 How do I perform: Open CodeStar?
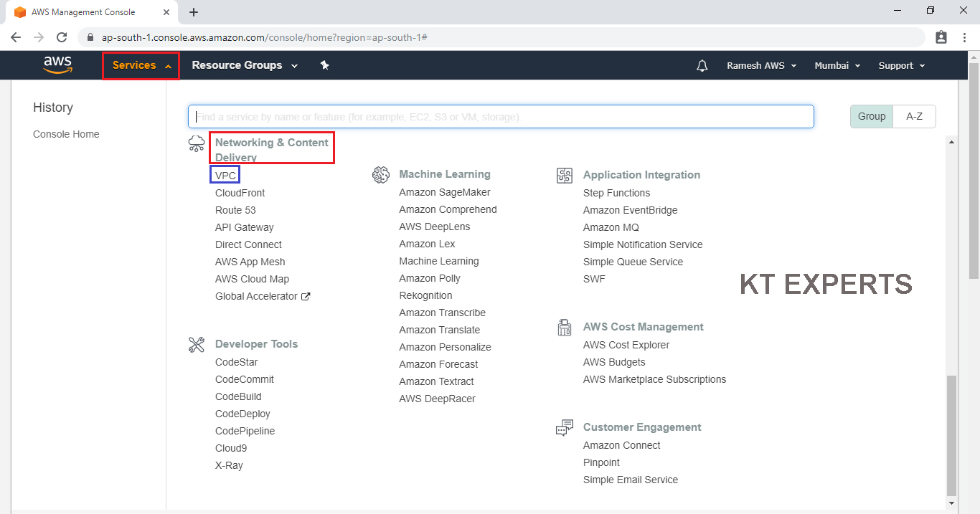click(x=236, y=362)
